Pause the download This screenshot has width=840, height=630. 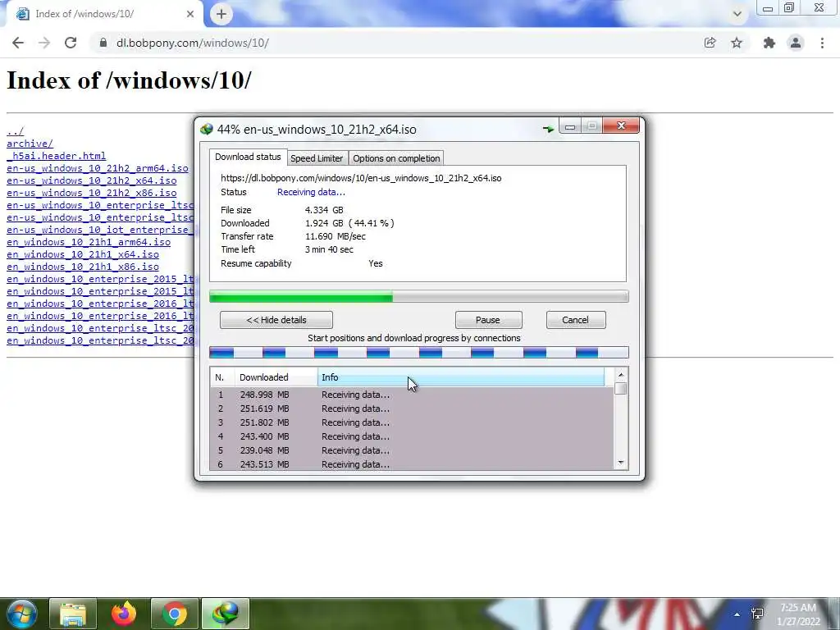point(488,320)
